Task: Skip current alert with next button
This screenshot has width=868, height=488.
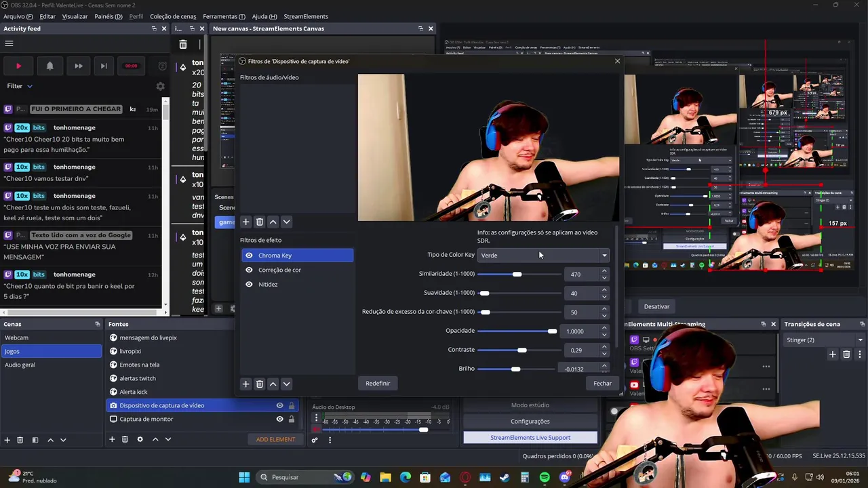Action: tap(103, 66)
